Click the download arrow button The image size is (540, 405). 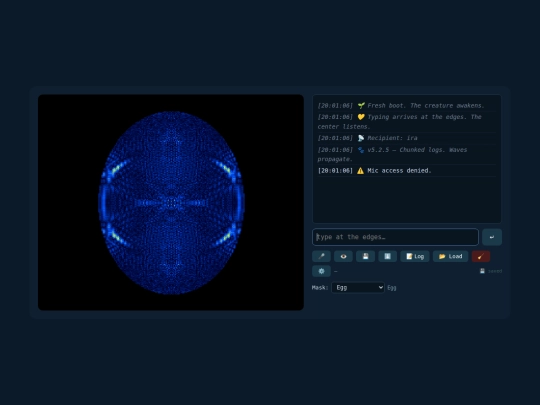387,256
